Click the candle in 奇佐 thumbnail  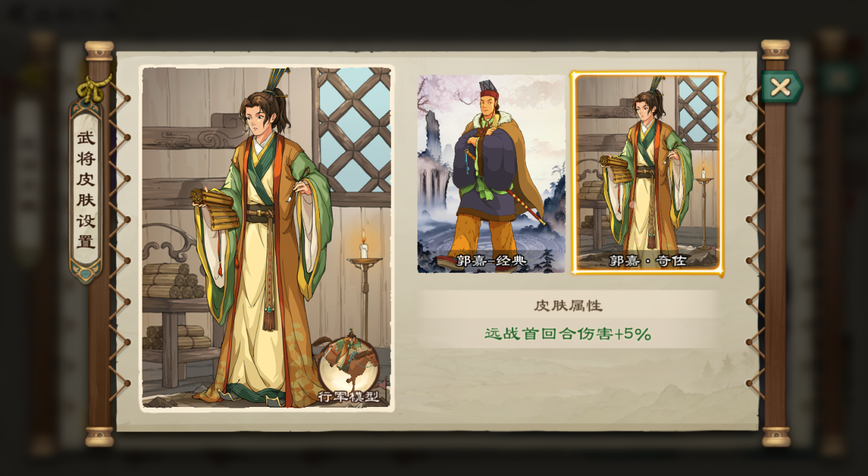704,172
